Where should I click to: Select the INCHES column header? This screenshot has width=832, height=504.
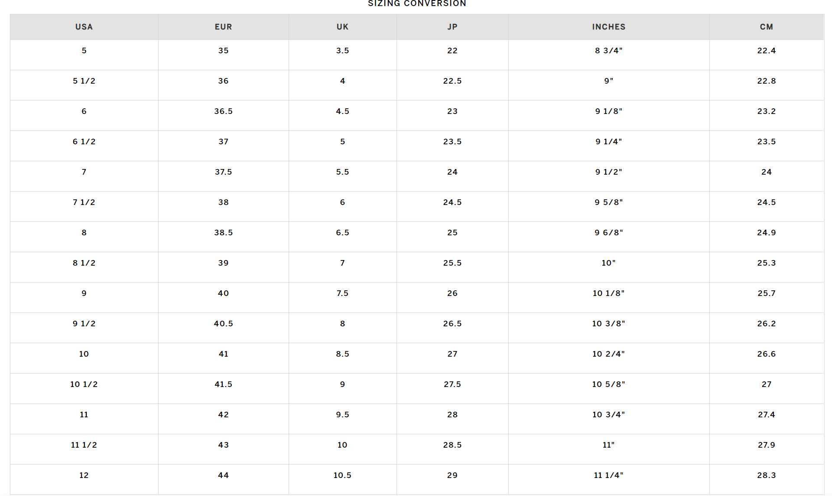pos(608,27)
